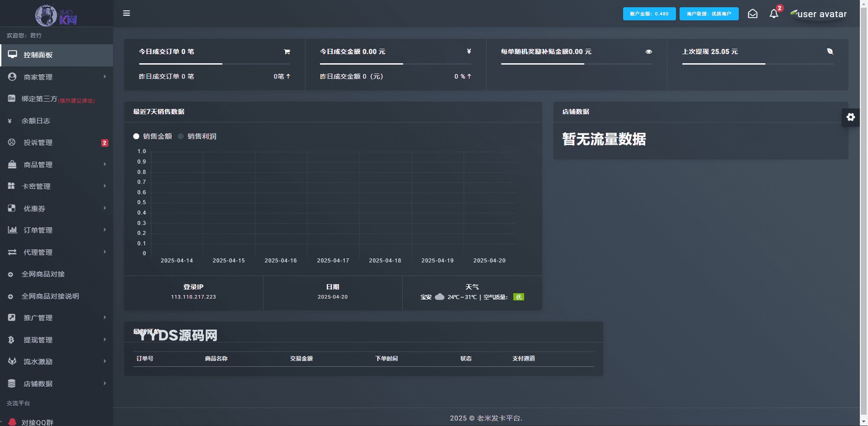Click the face icon beside 投诉管理

click(x=12, y=142)
